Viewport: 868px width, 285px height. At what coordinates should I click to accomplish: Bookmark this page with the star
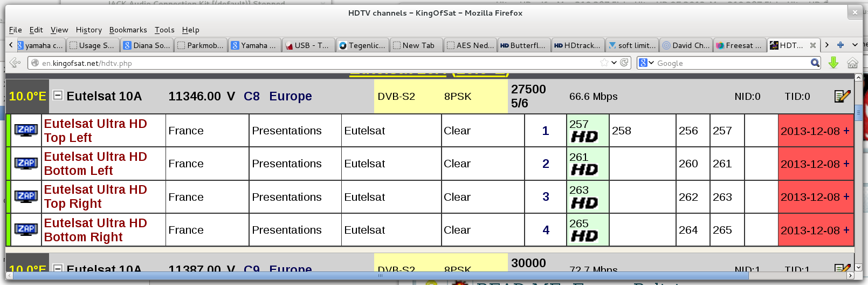(604, 63)
